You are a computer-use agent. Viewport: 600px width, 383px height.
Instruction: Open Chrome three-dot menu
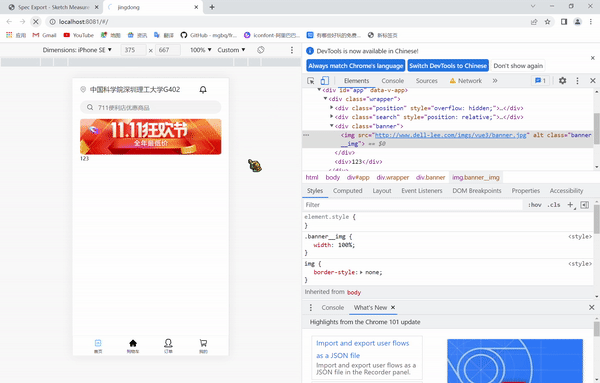pyautogui.click(x=591, y=22)
